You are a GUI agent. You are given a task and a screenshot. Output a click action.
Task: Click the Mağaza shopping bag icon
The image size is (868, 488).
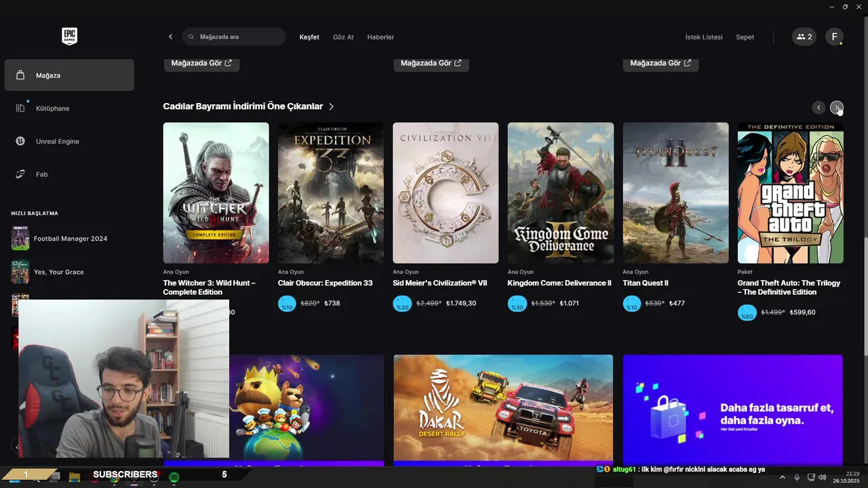21,75
